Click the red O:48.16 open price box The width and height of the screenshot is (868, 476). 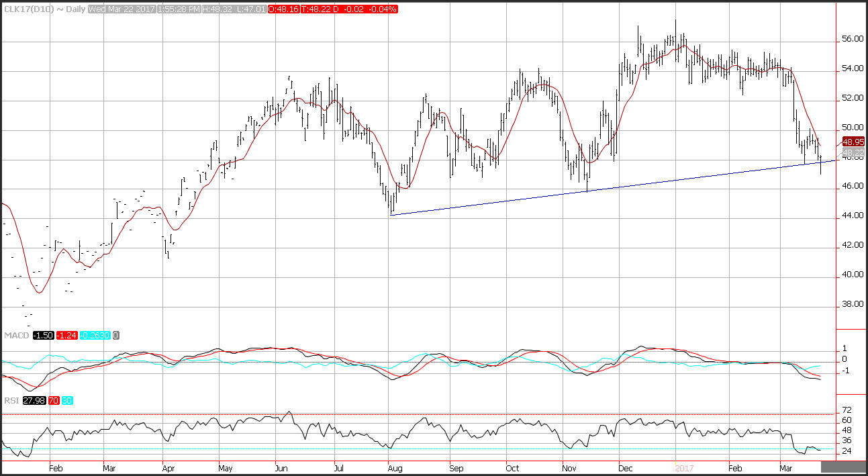[283, 10]
